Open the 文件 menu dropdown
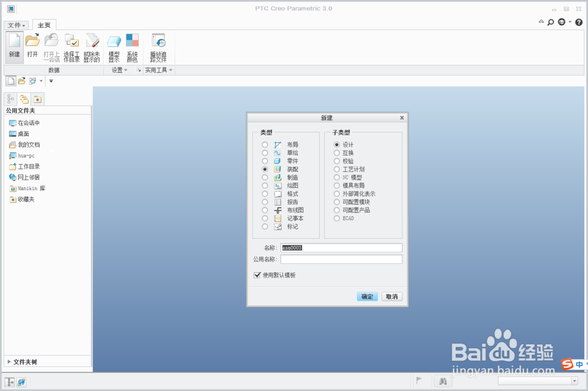Screen dimensions: 588x391 point(16,25)
